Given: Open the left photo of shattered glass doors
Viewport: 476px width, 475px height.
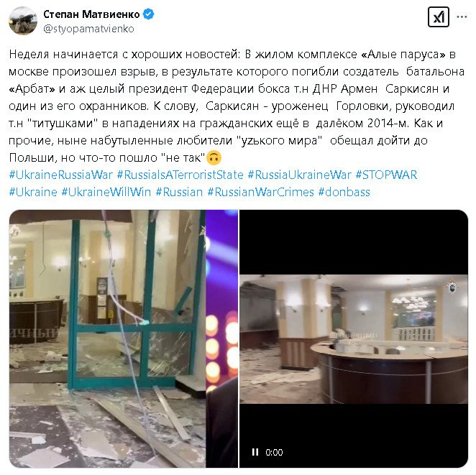Looking at the screenshot, I should coord(124,338).
